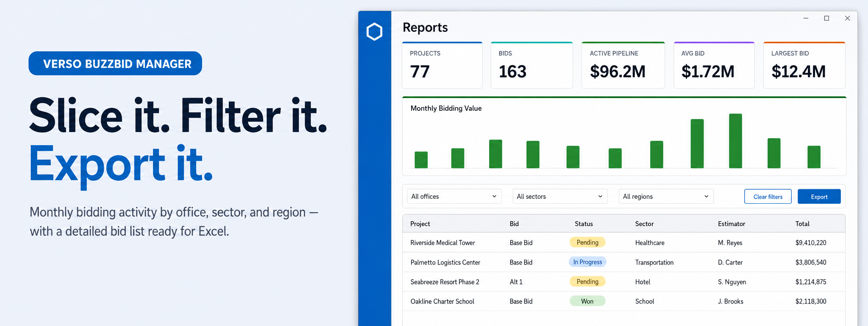Click the hexagon logo in the sidebar

point(374,32)
